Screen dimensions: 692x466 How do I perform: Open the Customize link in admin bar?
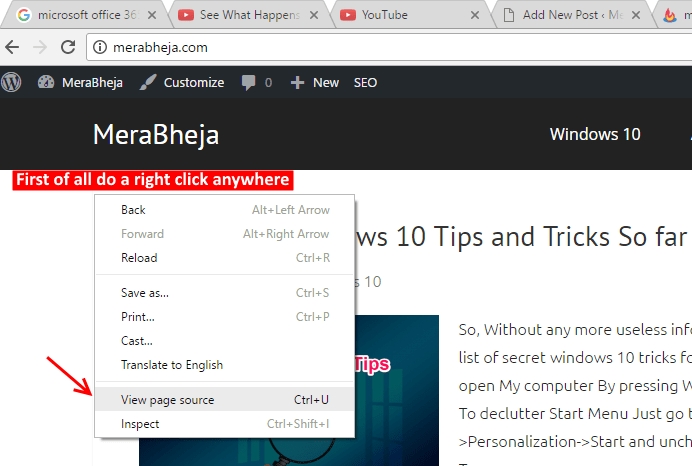point(194,83)
